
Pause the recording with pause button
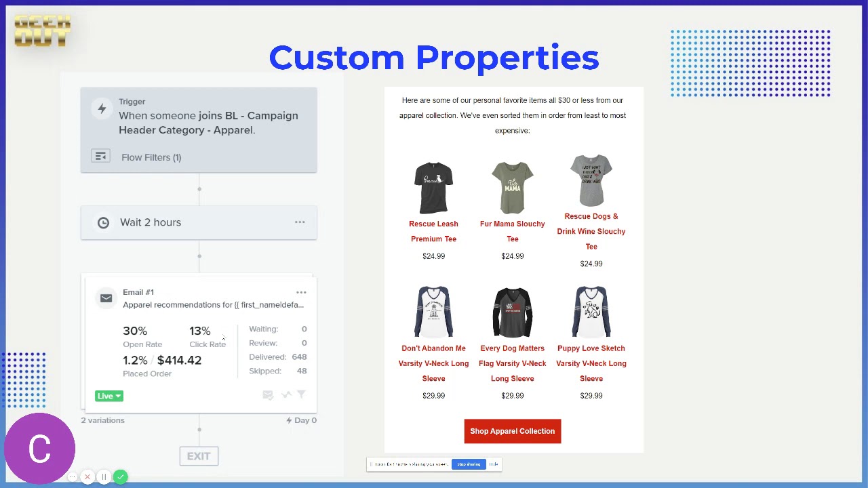[x=104, y=477]
